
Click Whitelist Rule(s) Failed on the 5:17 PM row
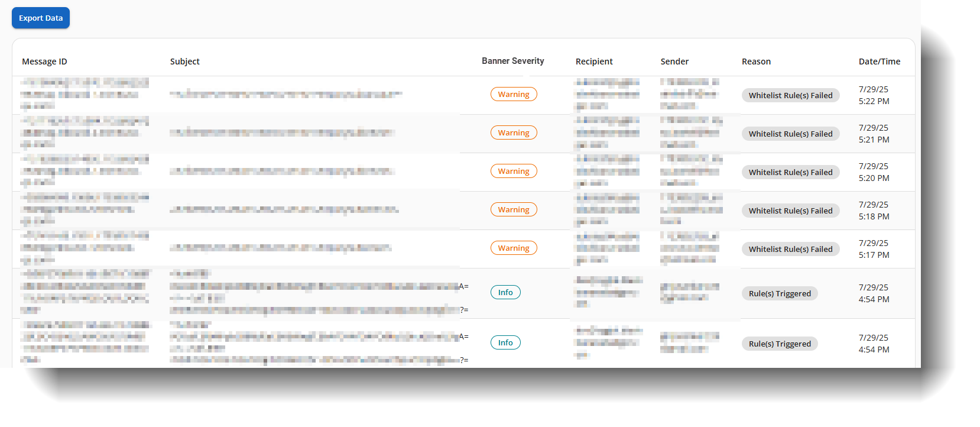tap(790, 249)
